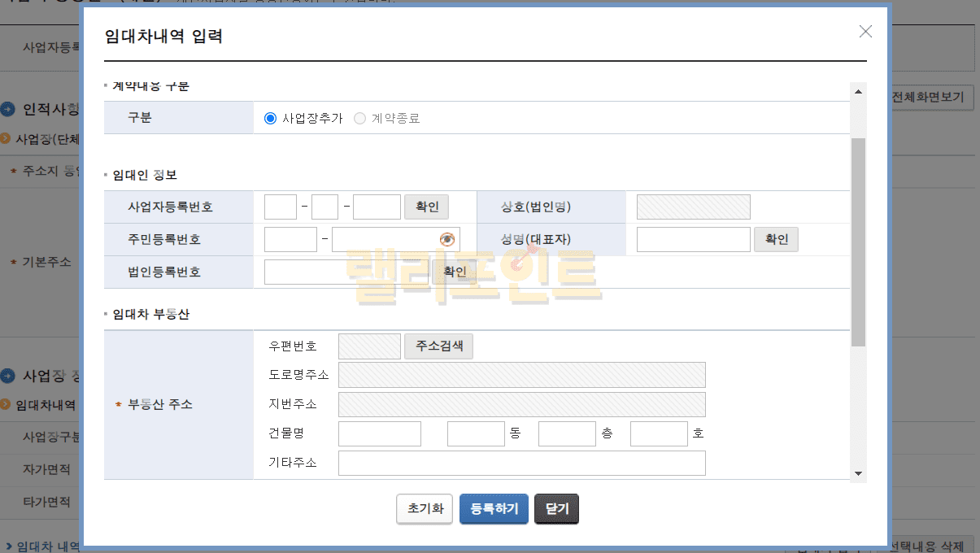Click scrollbar up arrow in dialog

(x=858, y=90)
